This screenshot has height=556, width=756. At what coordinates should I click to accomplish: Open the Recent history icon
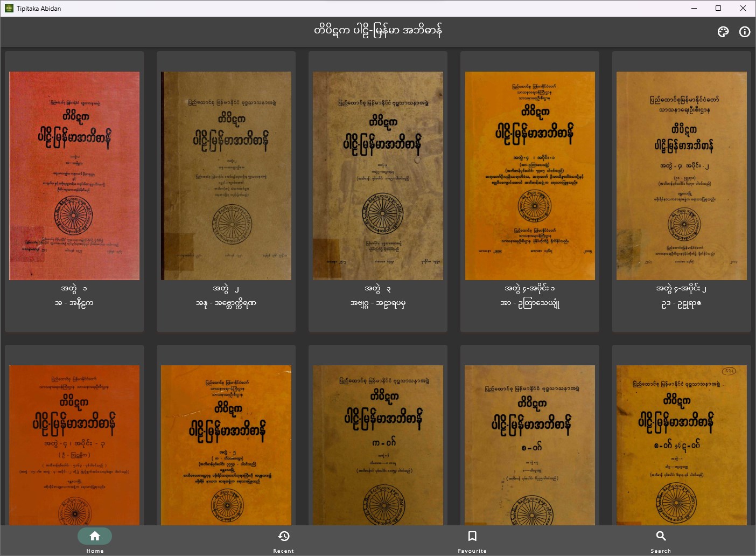(284, 536)
